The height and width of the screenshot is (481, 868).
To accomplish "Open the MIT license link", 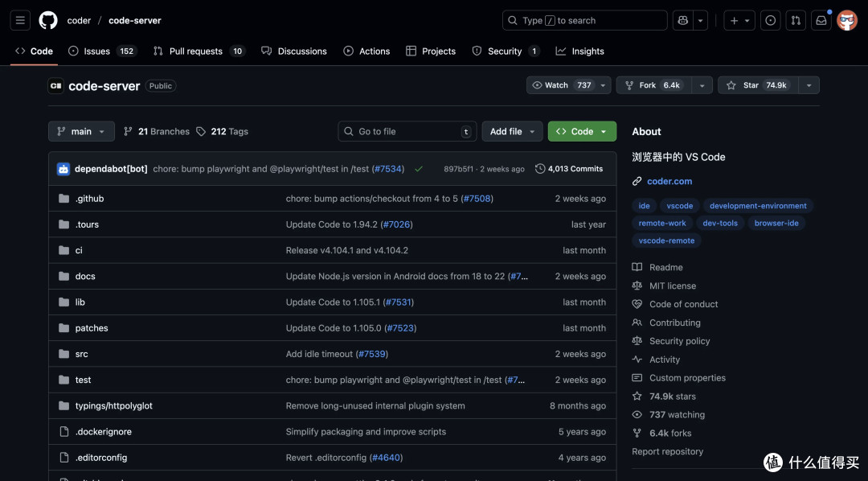I will [673, 286].
